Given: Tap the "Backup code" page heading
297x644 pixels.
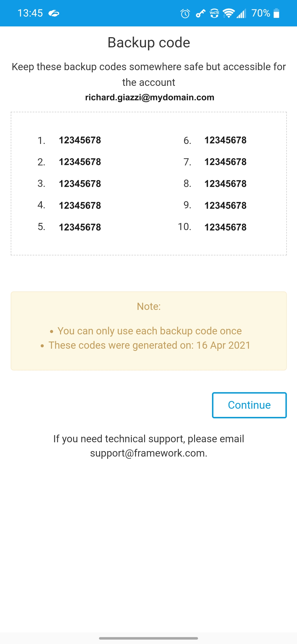Looking at the screenshot, I should [x=149, y=43].
